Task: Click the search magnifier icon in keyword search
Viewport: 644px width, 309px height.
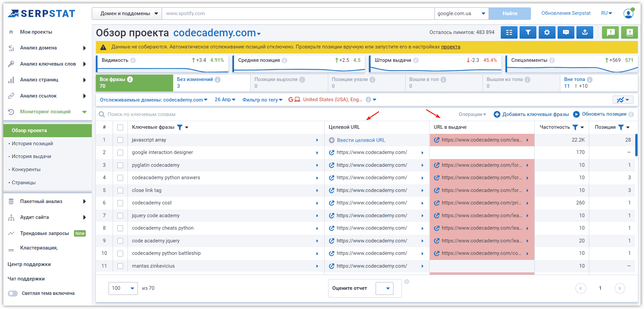Action: coord(102,114)
